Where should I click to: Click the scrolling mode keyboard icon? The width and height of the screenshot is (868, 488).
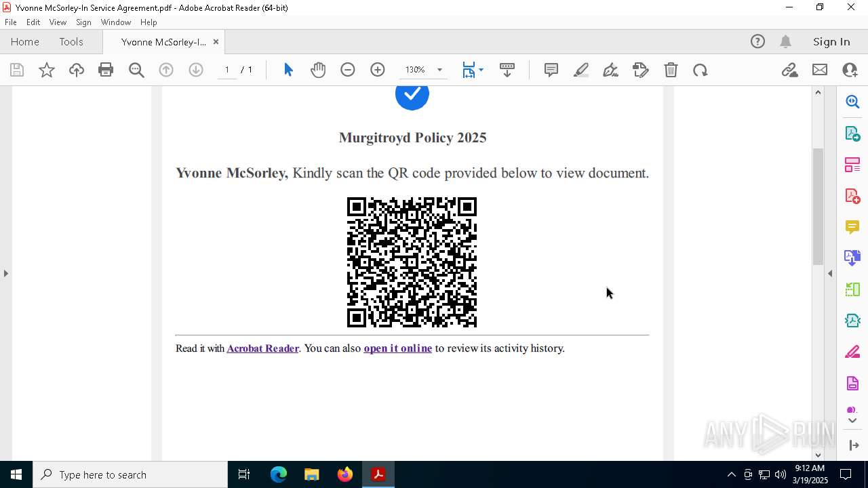click(x=507, y=70)
